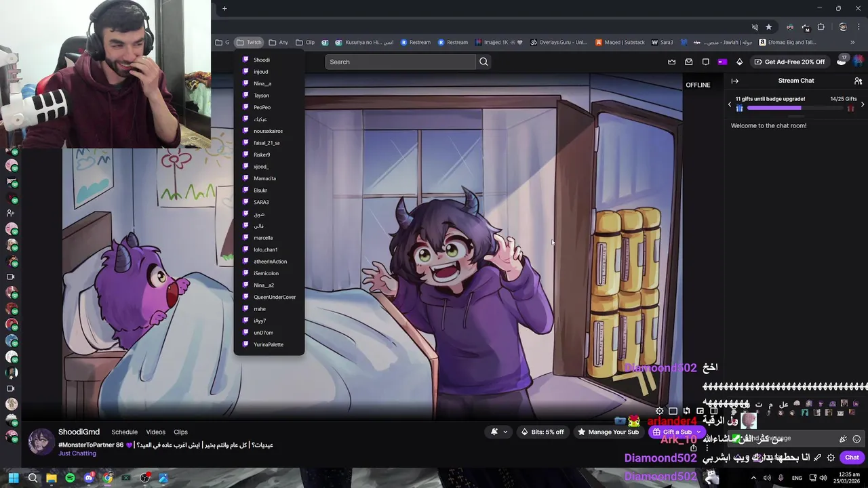Toggle the notification bell for ShoodiGmd
Screen dimensions: 868x488
498,432
